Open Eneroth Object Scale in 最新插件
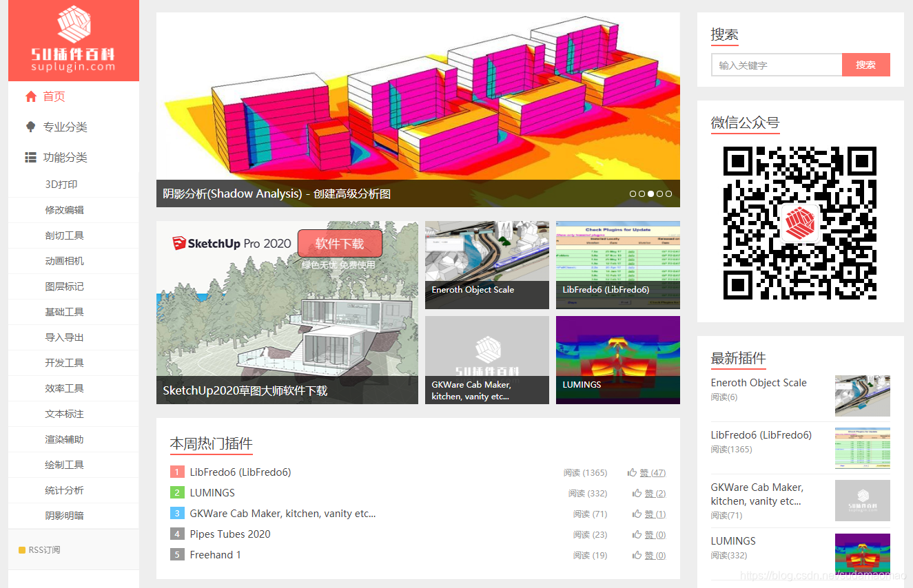The height and width of the screenshot is (588, 913). point(759,383)
